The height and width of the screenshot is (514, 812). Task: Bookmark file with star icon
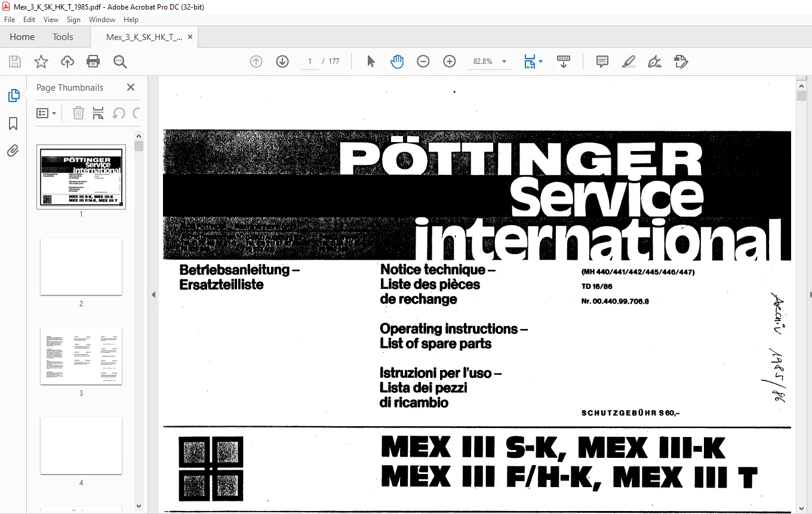pyautogui.click(x=41, y=61)
